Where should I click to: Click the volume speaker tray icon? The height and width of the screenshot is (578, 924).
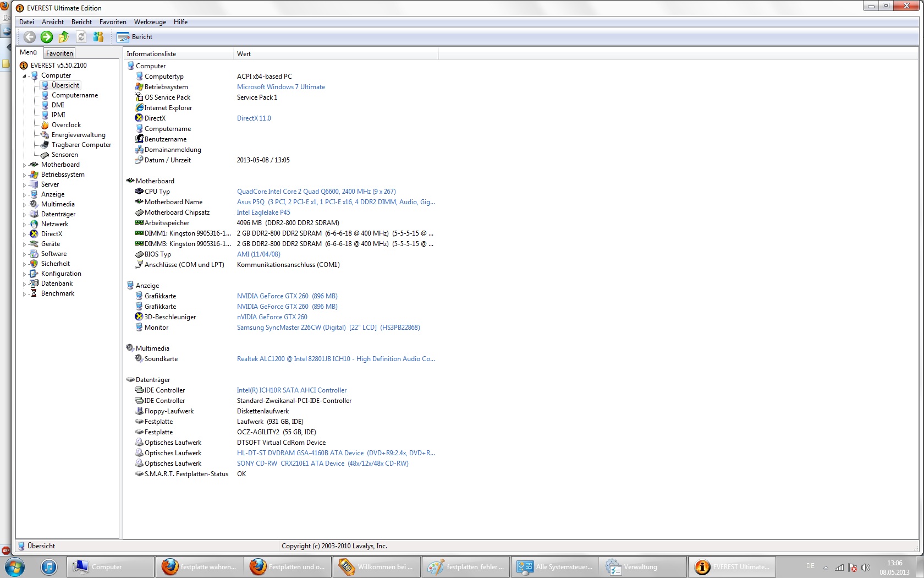tap(866, 568)
